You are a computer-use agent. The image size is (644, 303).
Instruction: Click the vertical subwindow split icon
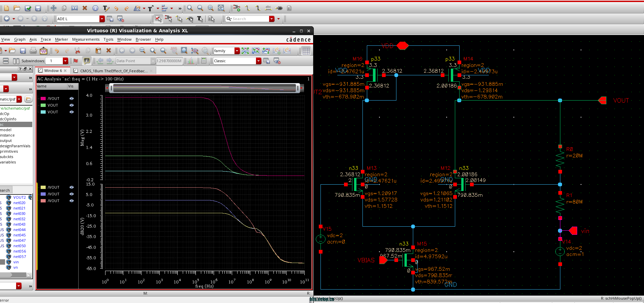coord(16,61)
